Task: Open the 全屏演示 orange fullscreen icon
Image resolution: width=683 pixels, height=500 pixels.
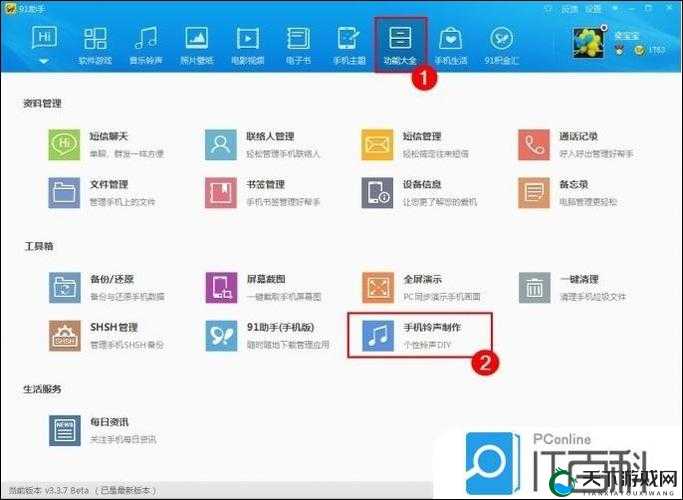Action: click(x=378, y=287)
